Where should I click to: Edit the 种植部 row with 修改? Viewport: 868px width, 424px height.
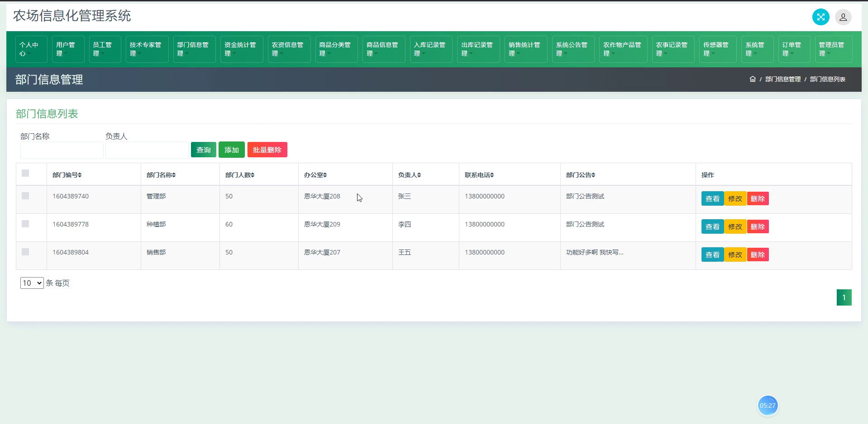(x=735, y=226)
